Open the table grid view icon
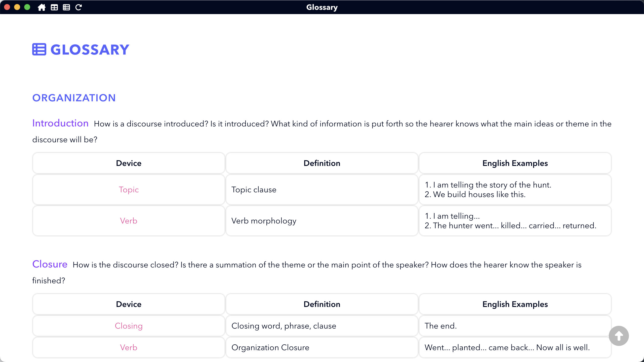The width and height of the screenshot is (644, 362). click(x=54, y=7)
